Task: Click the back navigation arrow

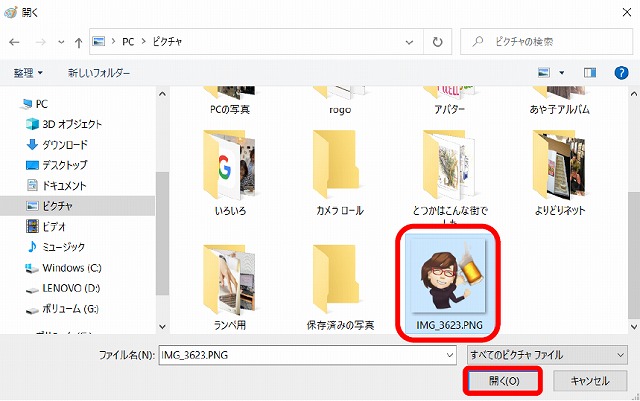Action: point(15,44)
